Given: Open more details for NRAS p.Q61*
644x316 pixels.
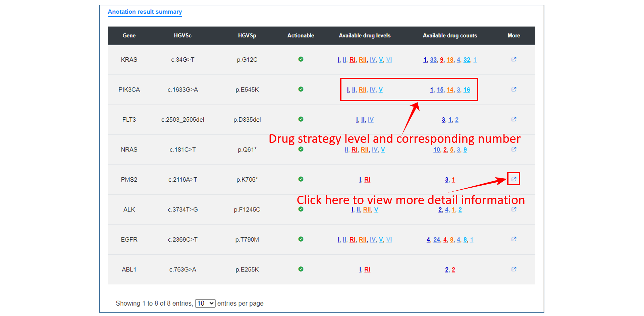Looking at the screenshot, I should tap(514, 149).
